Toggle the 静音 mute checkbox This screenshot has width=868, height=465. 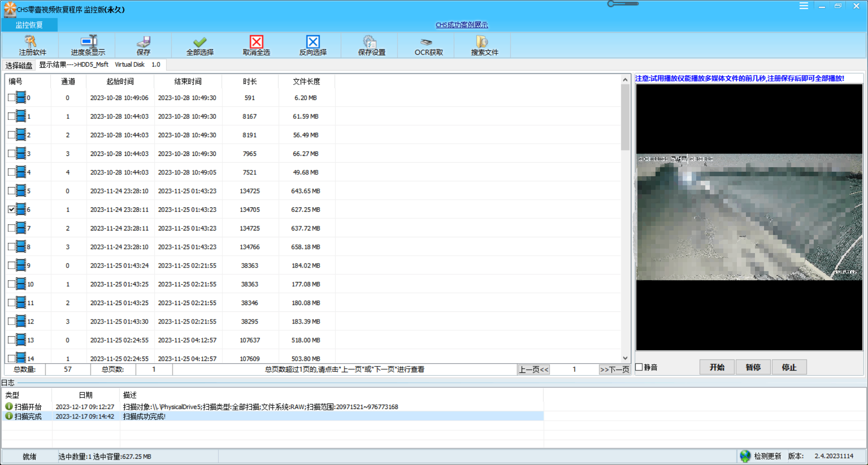[639, 367]
